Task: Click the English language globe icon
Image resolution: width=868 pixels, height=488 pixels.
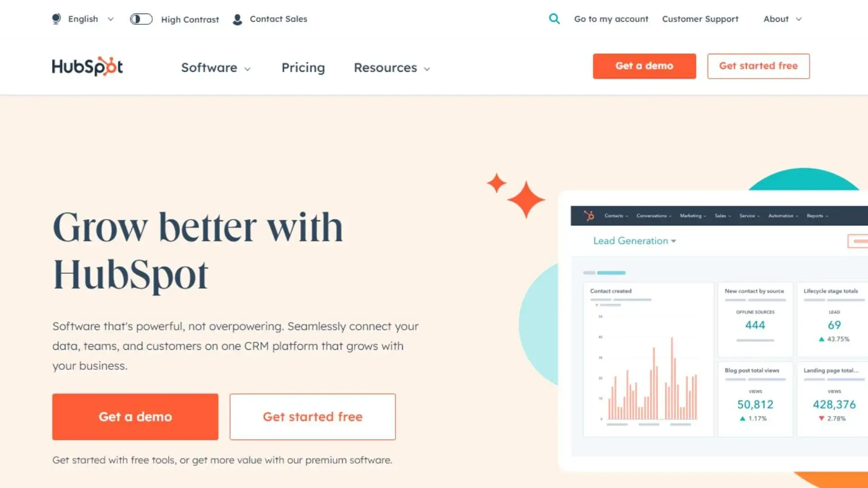Action: (57, 19)
